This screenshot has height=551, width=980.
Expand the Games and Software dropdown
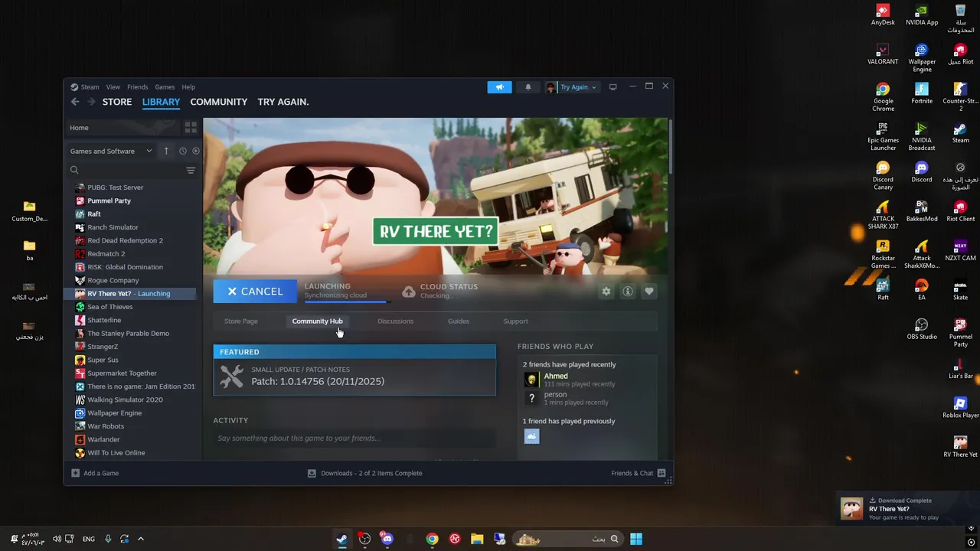coord(111,151)
